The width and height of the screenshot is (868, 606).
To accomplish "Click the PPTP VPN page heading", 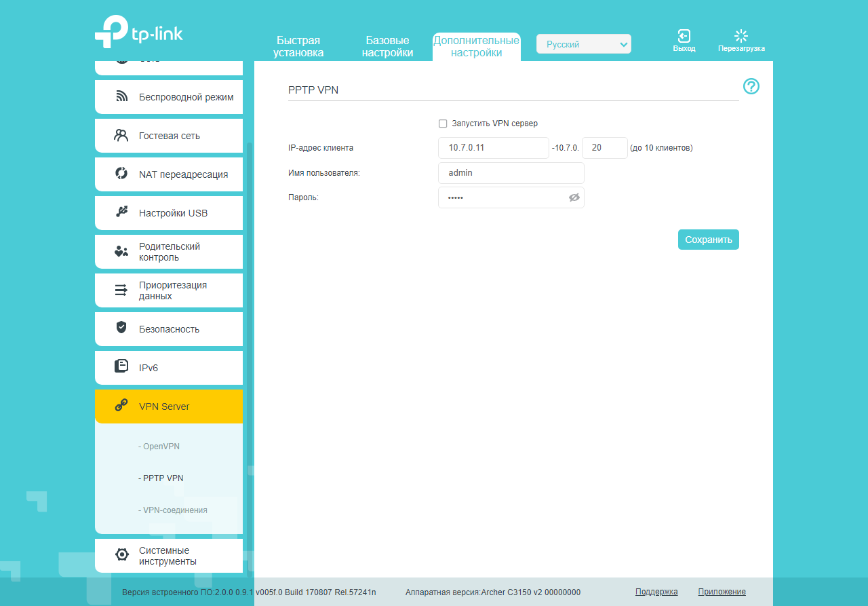I will (313, 90).
